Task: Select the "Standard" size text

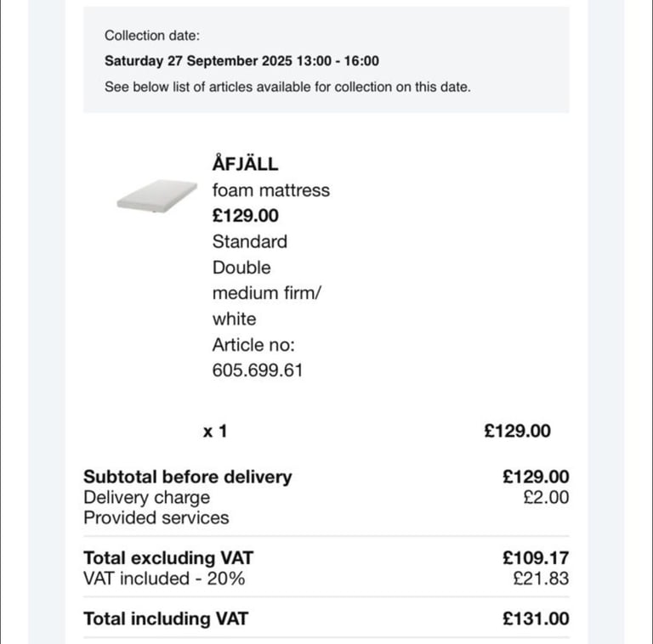Action: coord(250,241)
